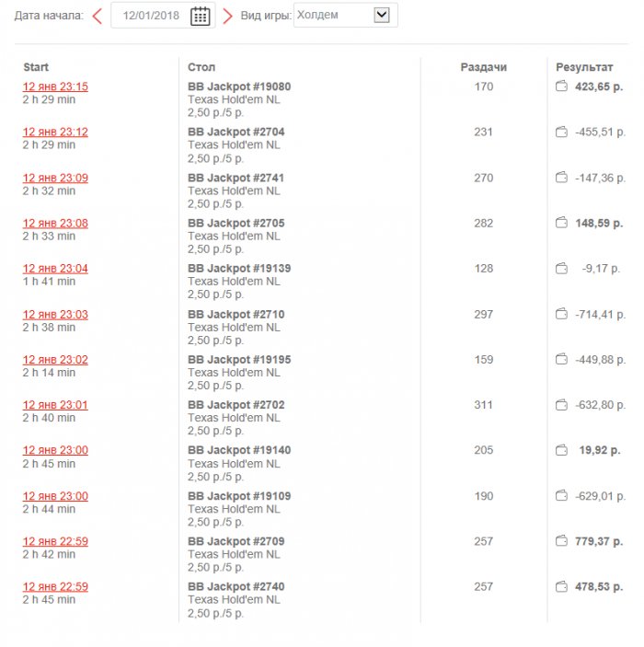Screen dimensions: 644x647
Task: Expand the Холдем game type dropdown
Action: 383,15
